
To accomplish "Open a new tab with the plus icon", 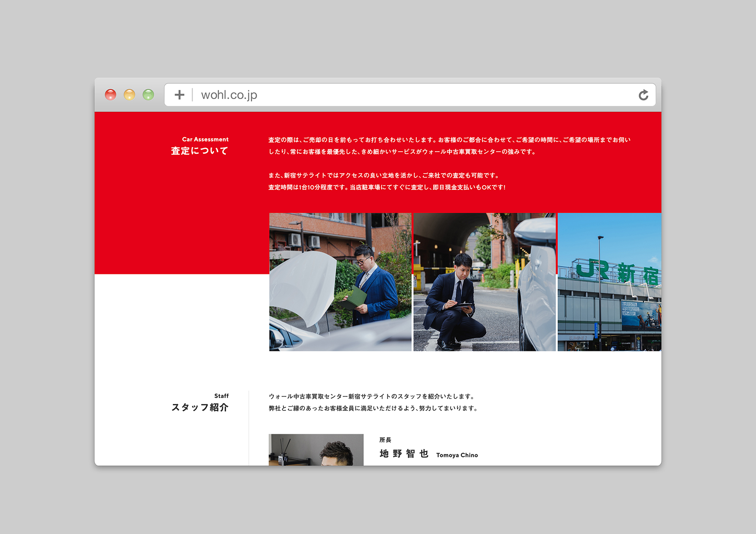I will (x=180, y=95).
